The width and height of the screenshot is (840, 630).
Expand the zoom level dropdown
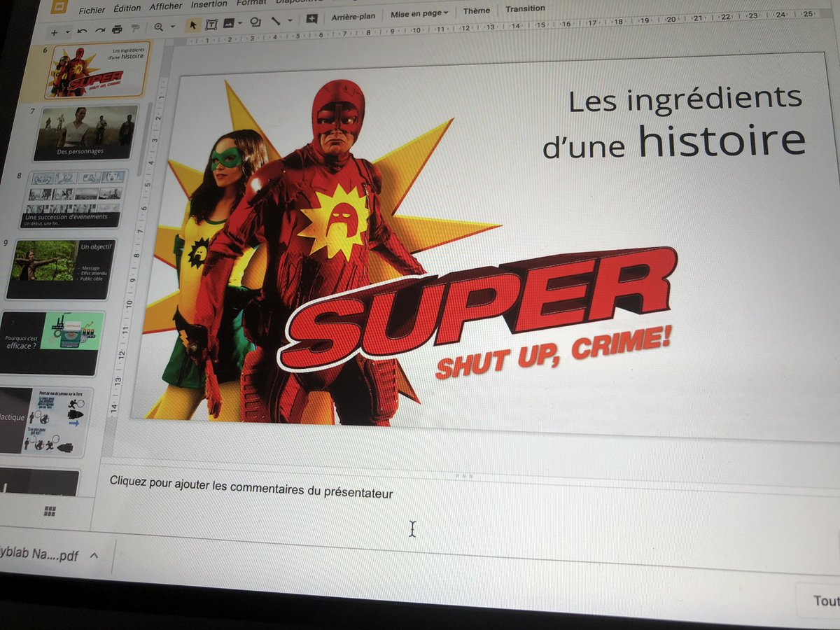click(x=172, y=27)
